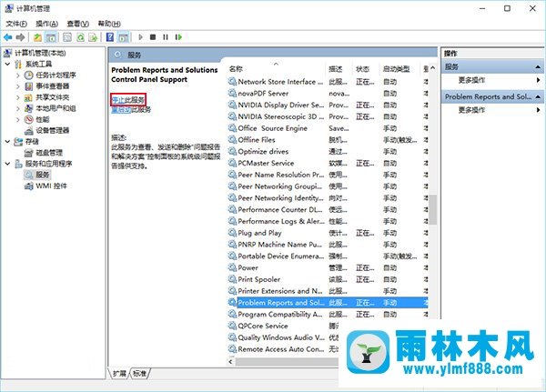Click the Up one level folder icon

pyautogui.click(x=37, y=37)
